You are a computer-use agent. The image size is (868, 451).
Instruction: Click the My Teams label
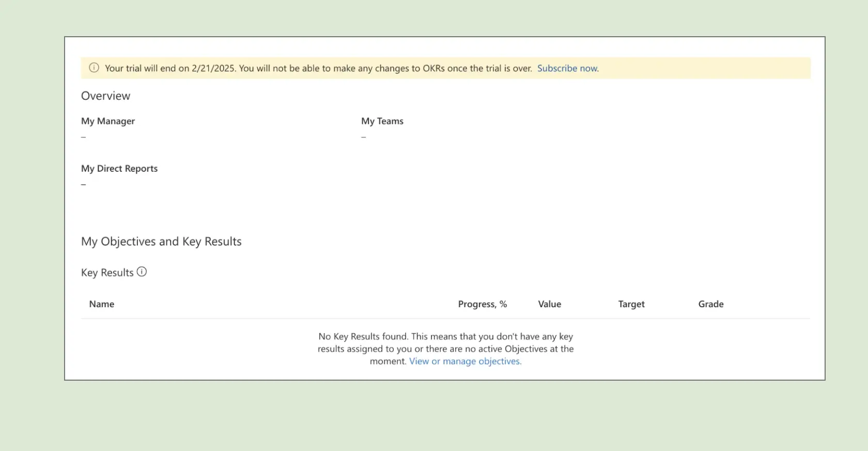[x=382, y=121]
